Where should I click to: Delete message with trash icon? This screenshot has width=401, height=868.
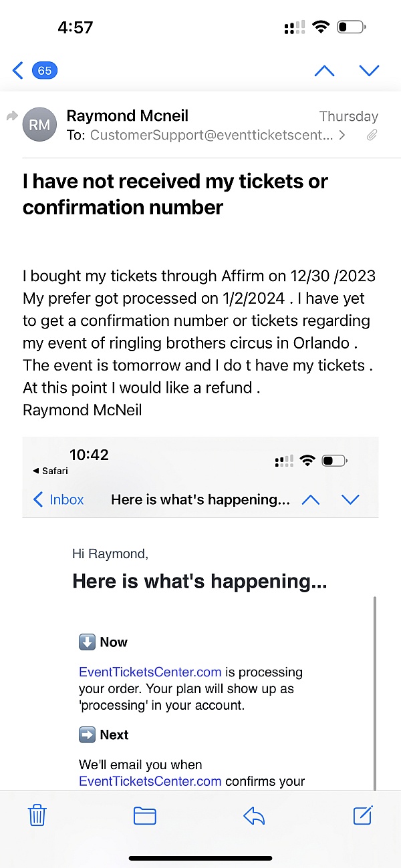pyautogui.click(x=37, y=815)
